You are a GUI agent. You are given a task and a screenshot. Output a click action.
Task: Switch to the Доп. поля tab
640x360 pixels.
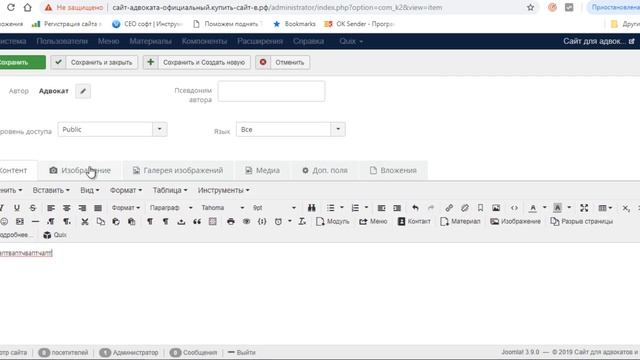click(x=325, y=170)
